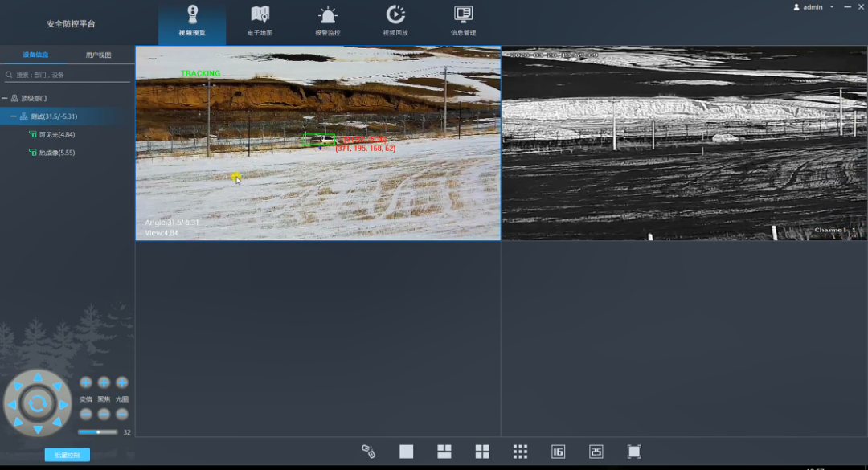Image resolution: width=868 pixels, height=470 pixels.
Task: Select the 25-window grid layout
Action: click(x=596, y=452)
